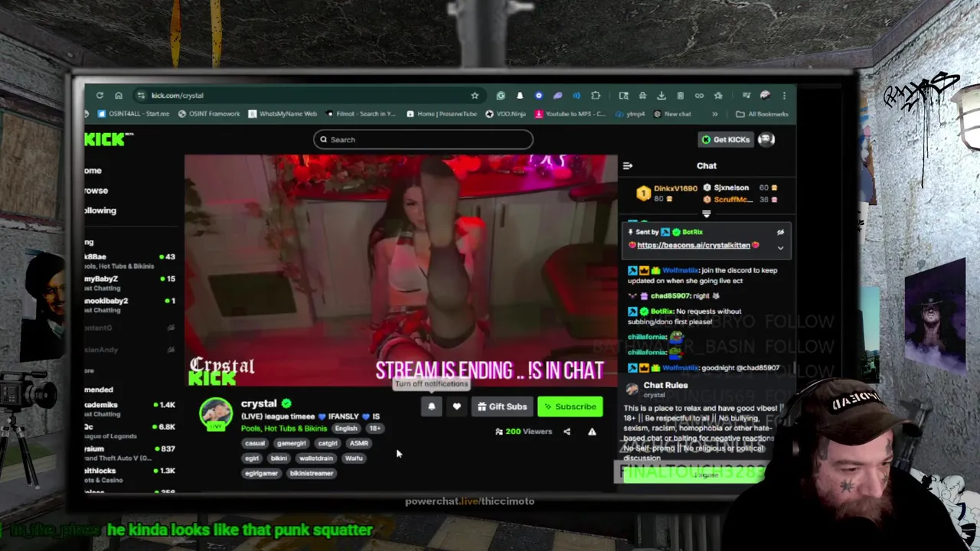Open Pools, Hot Tubs & Bikinis category link
This screenshot has width=980, height=551.
284,429
